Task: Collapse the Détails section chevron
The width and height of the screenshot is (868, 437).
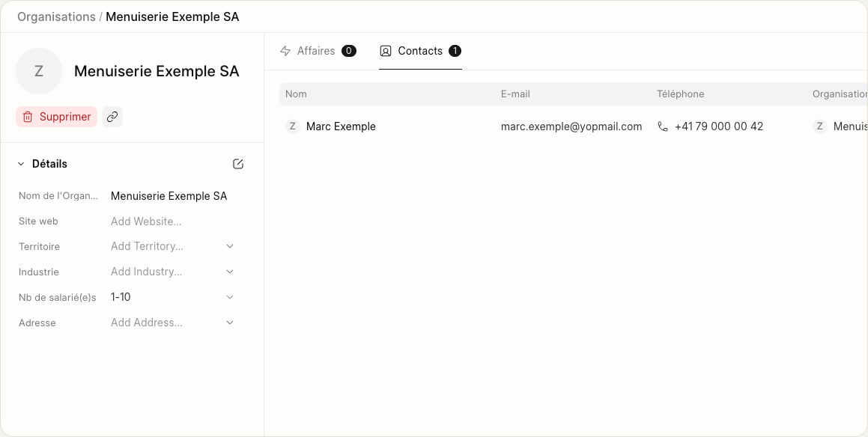Action: 21,164
